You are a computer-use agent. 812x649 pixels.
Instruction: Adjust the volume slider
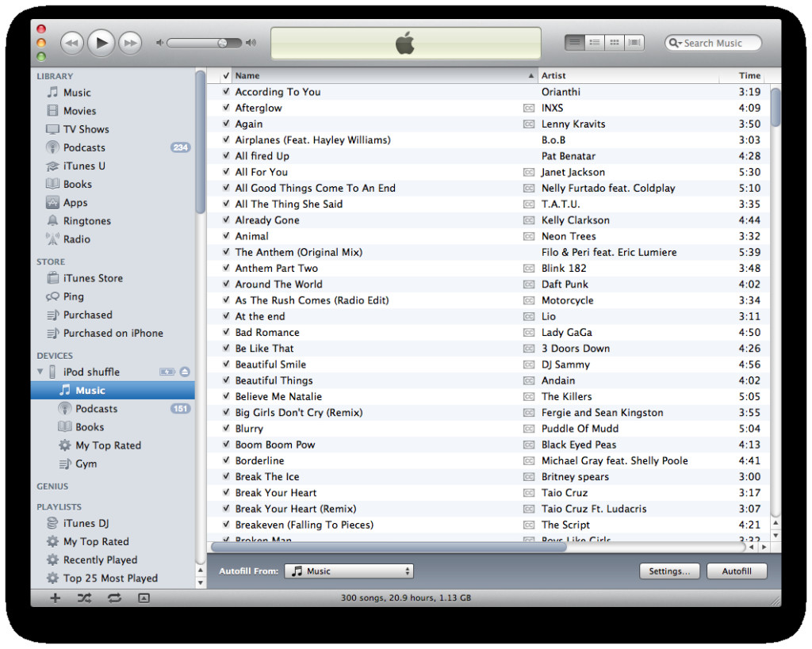223,43
